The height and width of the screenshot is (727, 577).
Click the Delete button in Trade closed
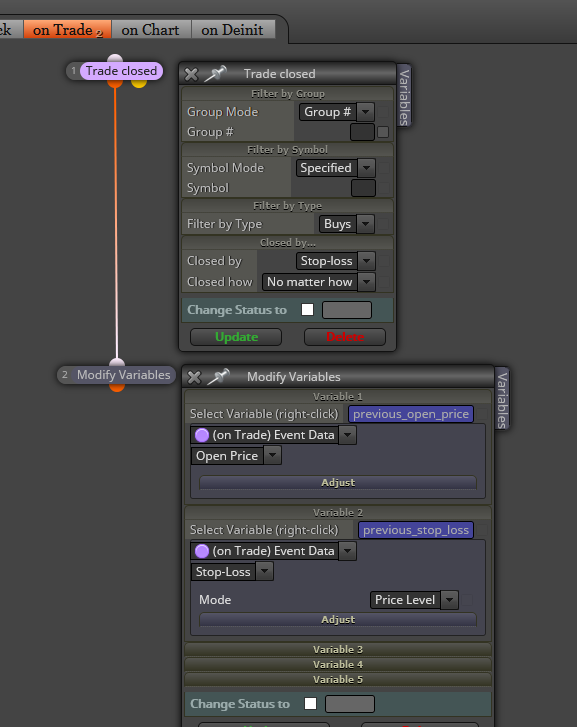coord(345,337)
